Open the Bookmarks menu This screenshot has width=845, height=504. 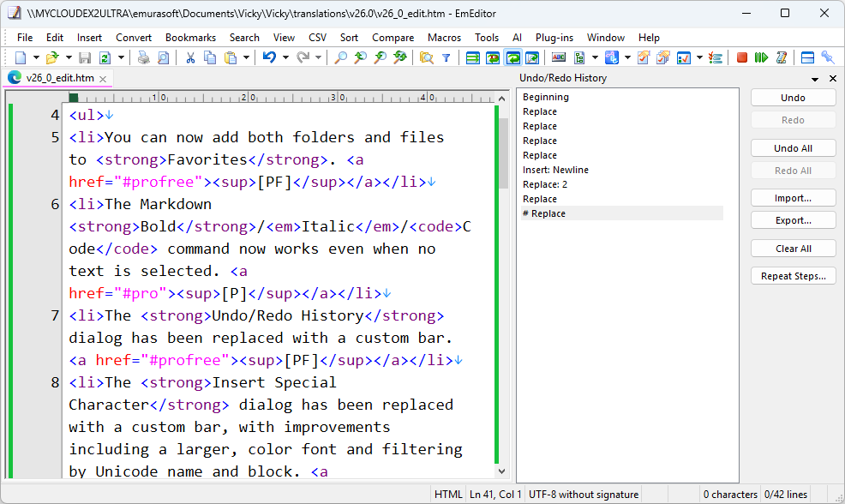pos(190,38)
